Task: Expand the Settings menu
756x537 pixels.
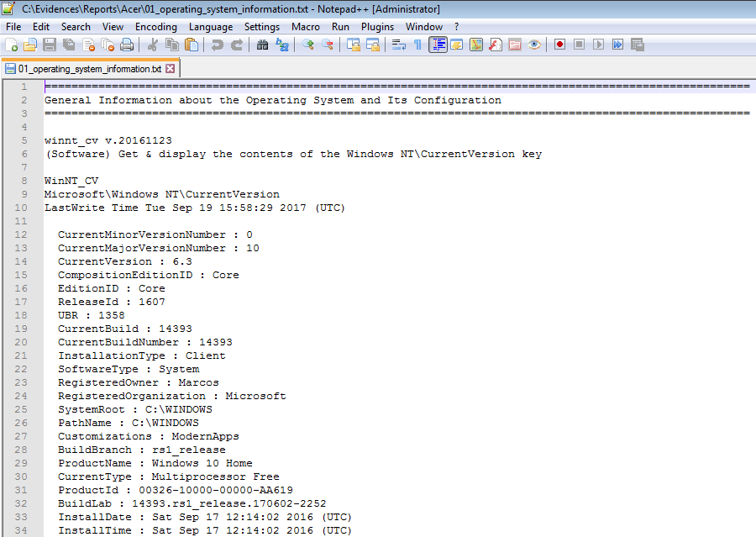Action: [262, 27]
